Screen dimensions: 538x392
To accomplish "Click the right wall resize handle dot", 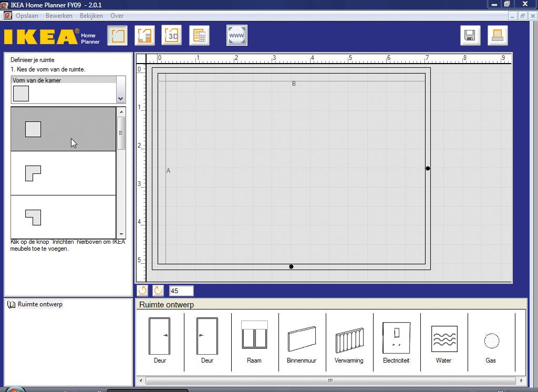I will pos(428,169).
